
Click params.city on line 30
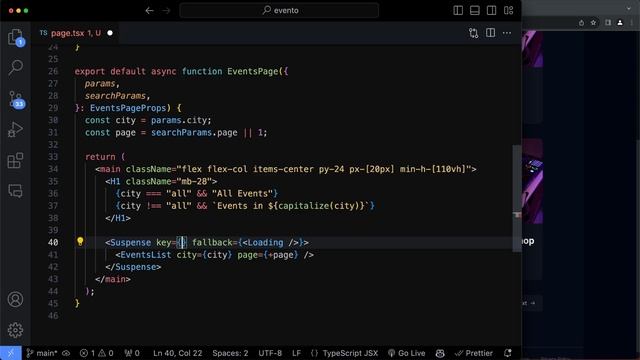click(x=181, y=120)
